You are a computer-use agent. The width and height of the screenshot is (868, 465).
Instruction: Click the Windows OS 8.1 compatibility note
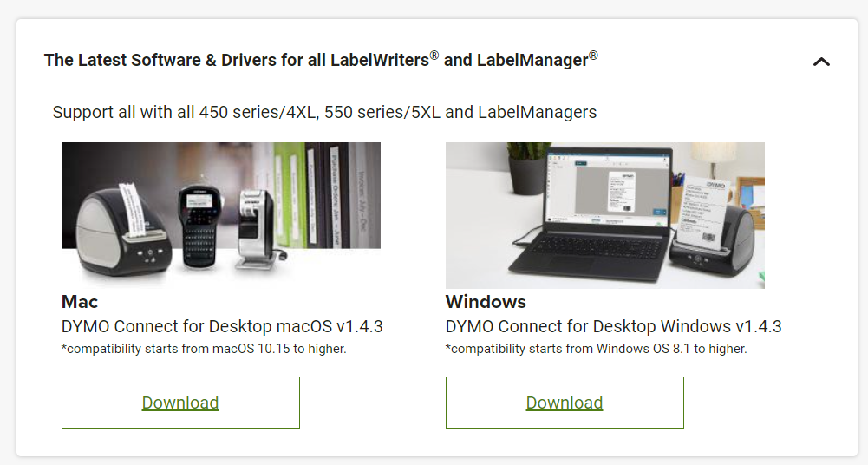click(x=597, y=349)
